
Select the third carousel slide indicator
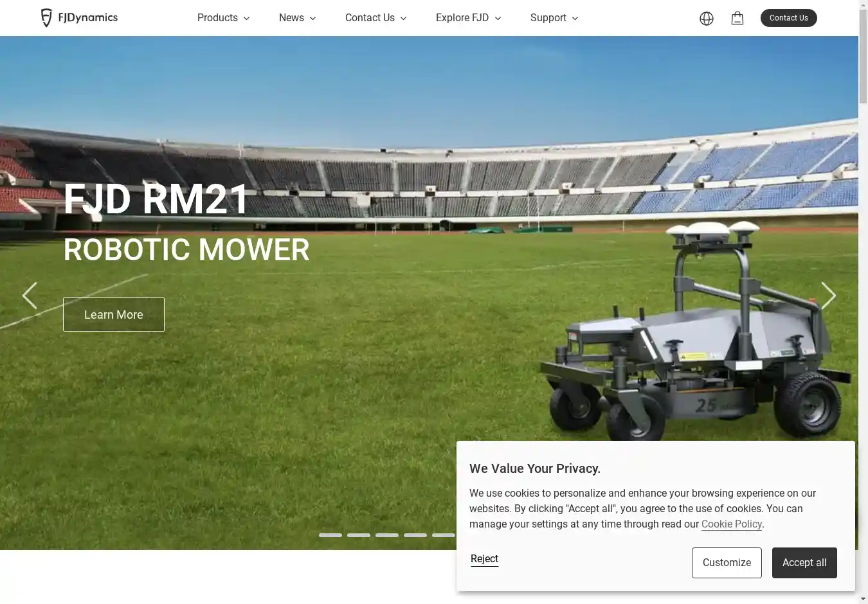point(387,535)
